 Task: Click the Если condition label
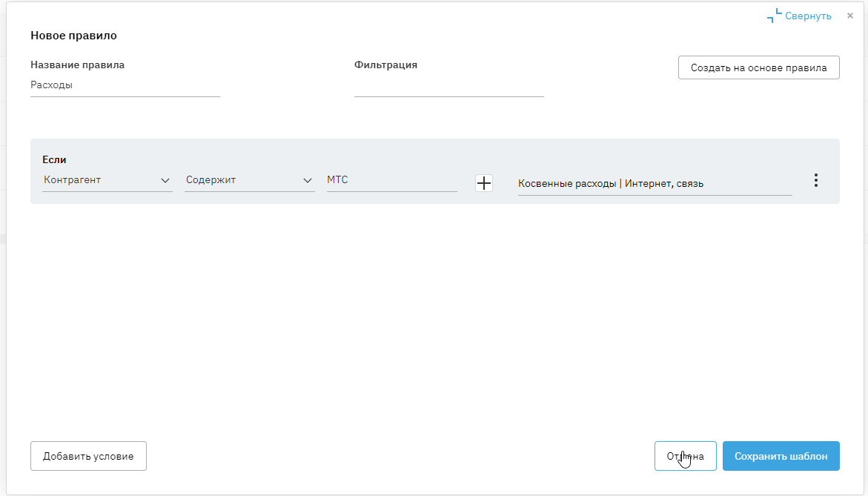(55, 159)
